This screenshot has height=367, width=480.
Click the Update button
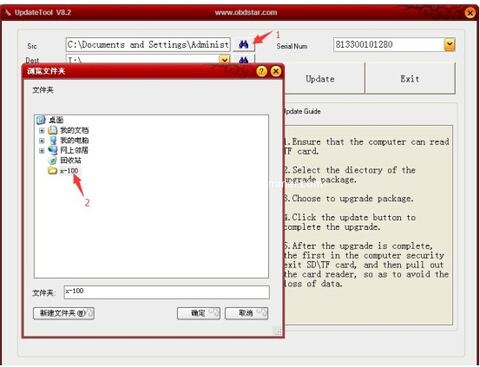click(x=320, y=79)
